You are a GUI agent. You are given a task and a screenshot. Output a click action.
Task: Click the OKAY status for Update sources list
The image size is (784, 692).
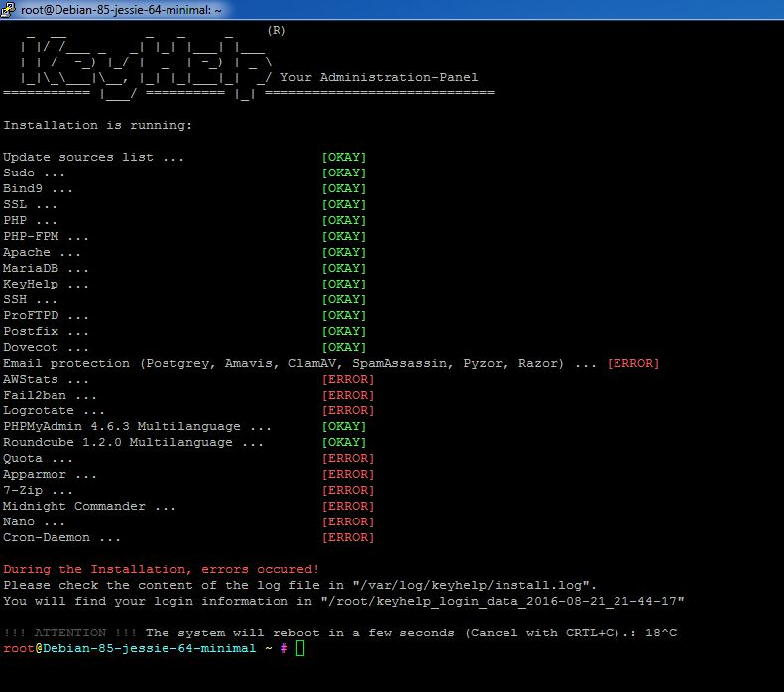point(344,158)
